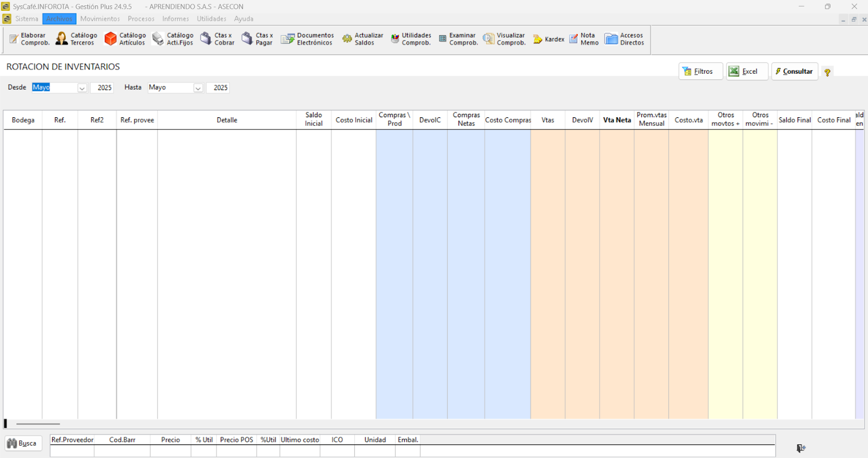Open Catálogo Artículos red cube icon
This screenshot has width=868, height=458.
coord(111,39)
